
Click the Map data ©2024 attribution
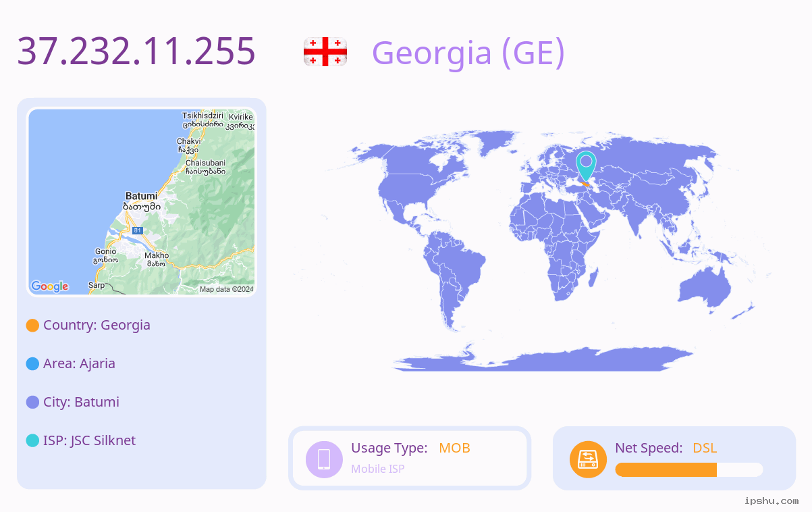click(226, 289)
